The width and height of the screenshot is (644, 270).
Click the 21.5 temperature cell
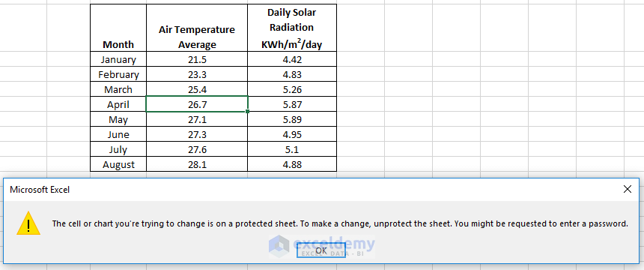tap(197, 59)
